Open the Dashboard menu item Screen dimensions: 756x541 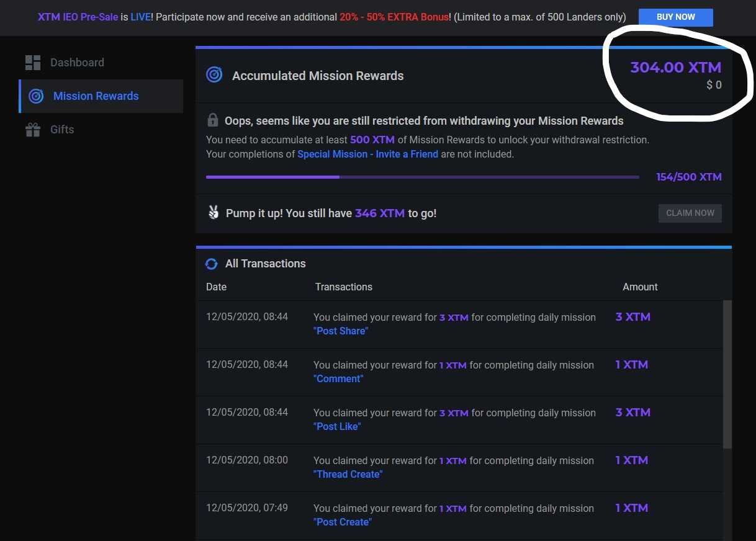coord(77,63)
